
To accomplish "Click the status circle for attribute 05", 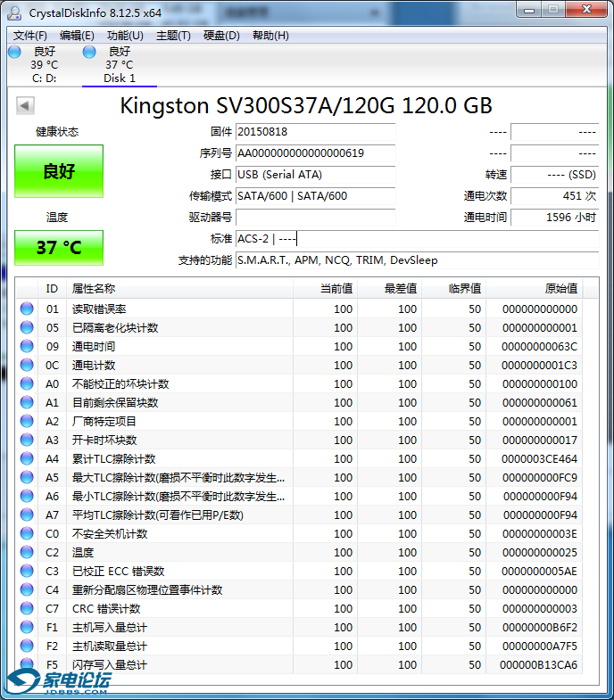I will 27,327.
